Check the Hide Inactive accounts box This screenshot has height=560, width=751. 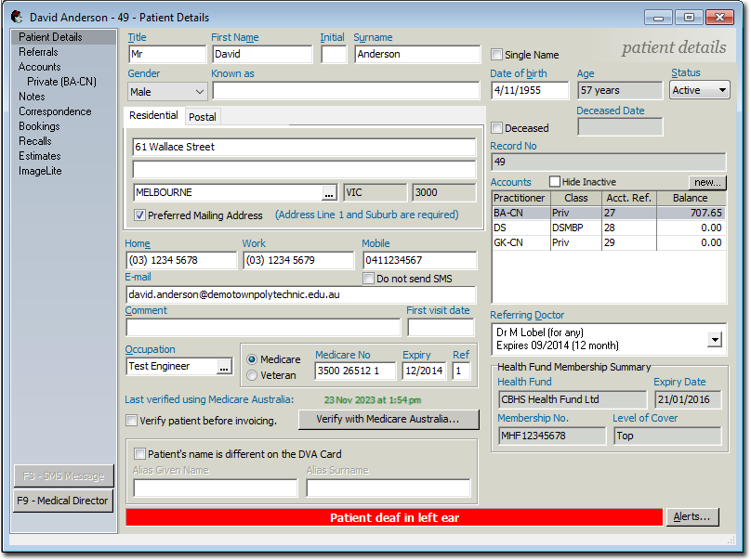click(x=555, y=182)
